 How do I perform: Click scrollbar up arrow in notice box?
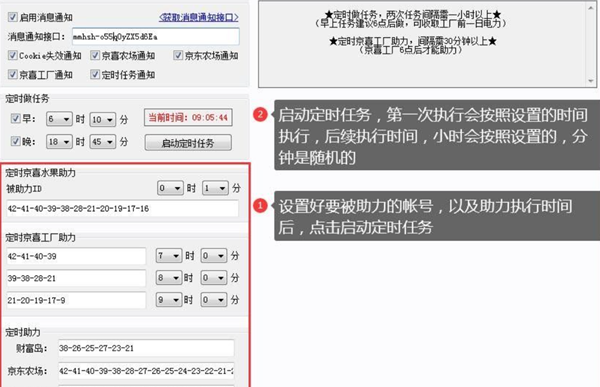click(x=591, y=8)
